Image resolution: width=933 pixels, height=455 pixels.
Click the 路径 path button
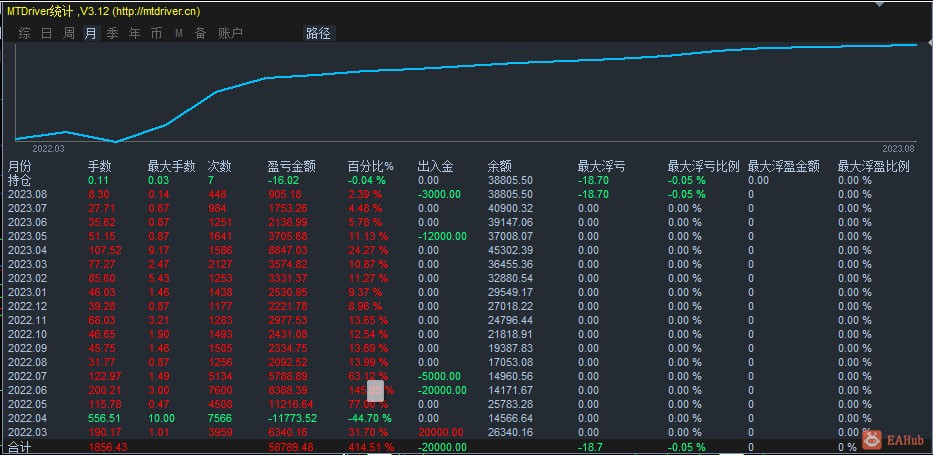pos(318,33)
